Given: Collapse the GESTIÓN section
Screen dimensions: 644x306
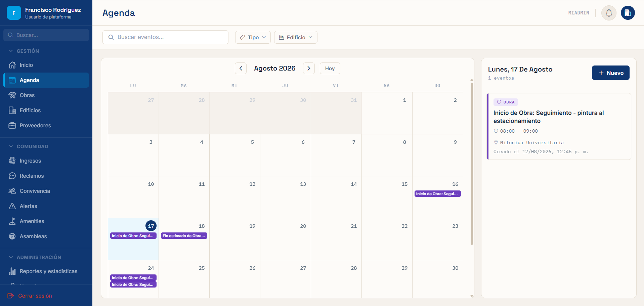Looking at the screenshot, I should [x=24, y=51].
